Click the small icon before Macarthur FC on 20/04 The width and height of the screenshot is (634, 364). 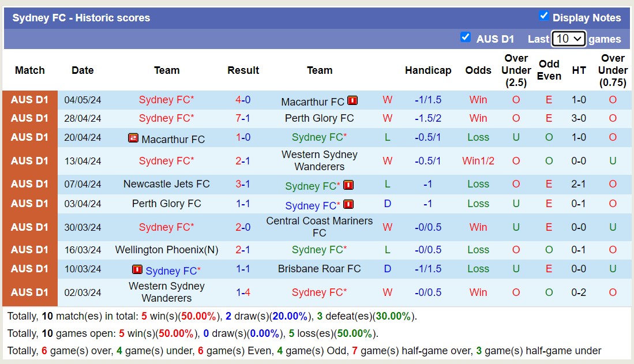(x=133, y=138)
